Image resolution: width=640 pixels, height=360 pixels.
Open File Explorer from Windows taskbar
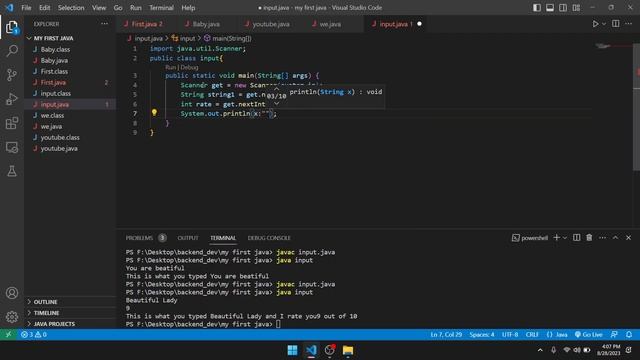[348, 350]
